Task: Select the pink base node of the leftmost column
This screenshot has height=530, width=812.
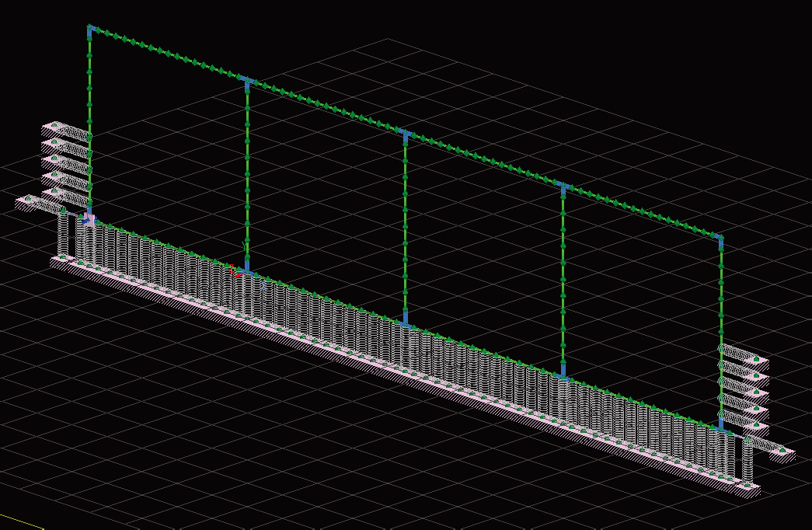Action: 89,218
